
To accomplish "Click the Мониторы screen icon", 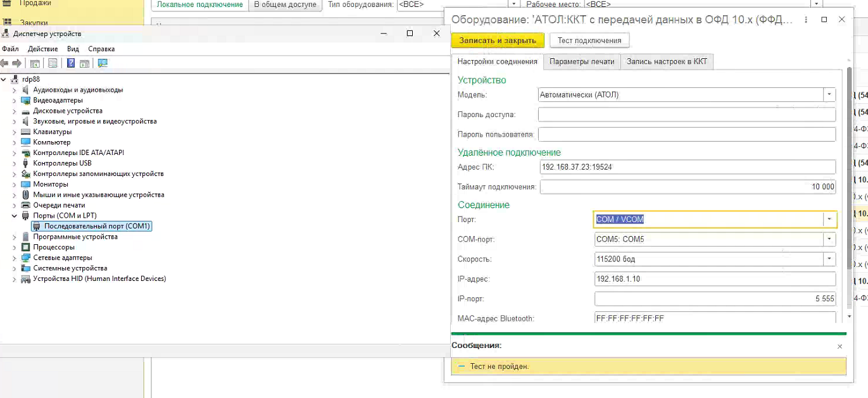I will click(x=26, y=184).
